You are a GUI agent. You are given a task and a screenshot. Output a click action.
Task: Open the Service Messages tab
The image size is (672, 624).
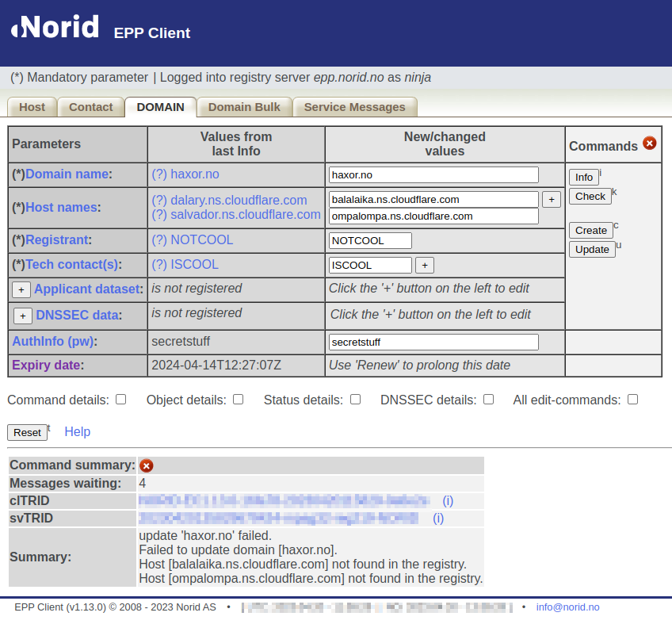coord(355,107)
